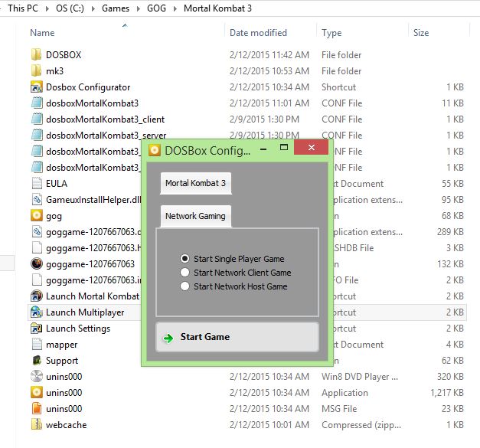Viewport: 480px width, 448px height.
Task: Expand the Games breadcrumb arrow
Action: pos(139,8)
